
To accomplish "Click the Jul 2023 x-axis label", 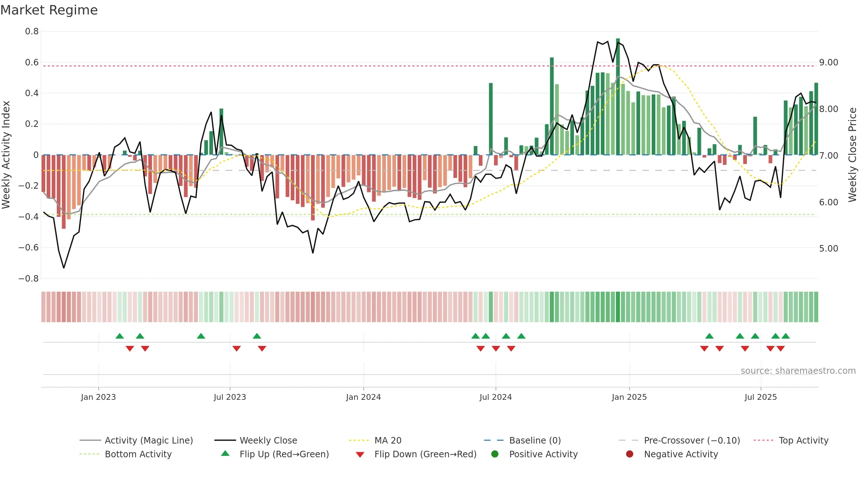I will tap(230, 397).
